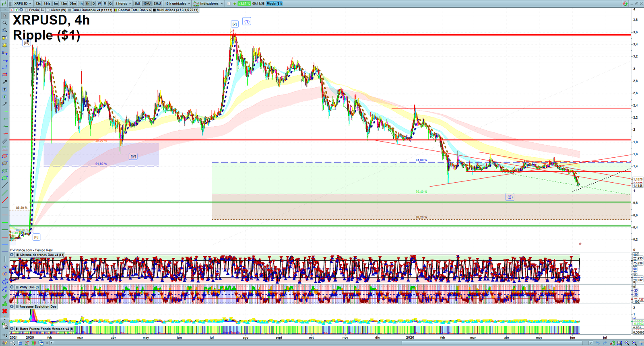Click the +3,87 % change badge
This screenshot has height=346, width=644.
coord(244,4)
